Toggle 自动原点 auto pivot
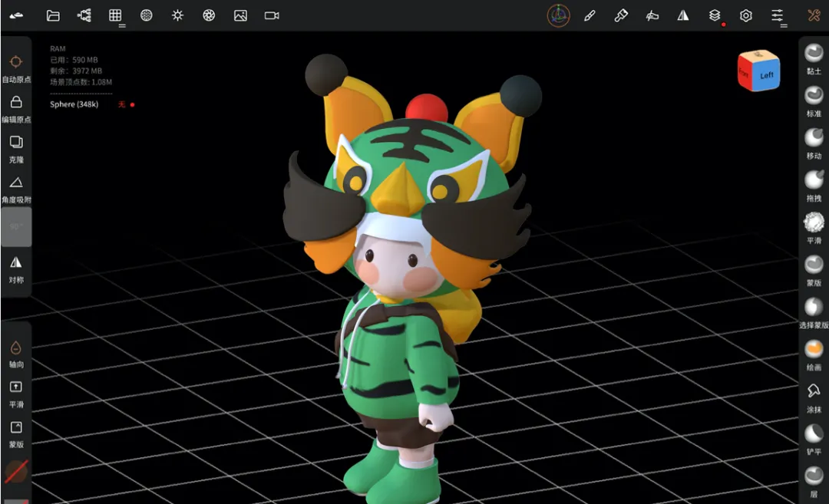The width and height of the screenshot is (829, 504). [x=16, y=69]
